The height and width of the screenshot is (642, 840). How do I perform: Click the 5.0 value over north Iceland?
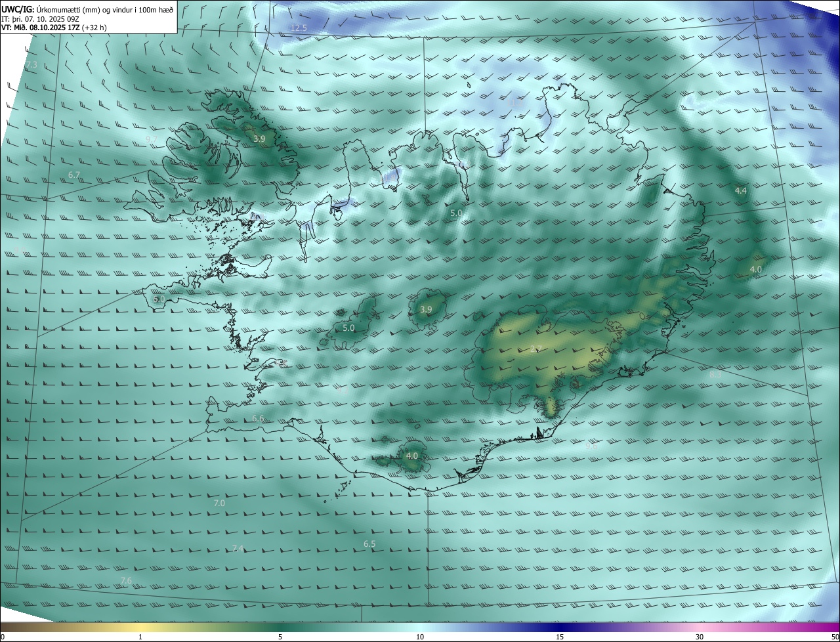(x=456, y=213)
